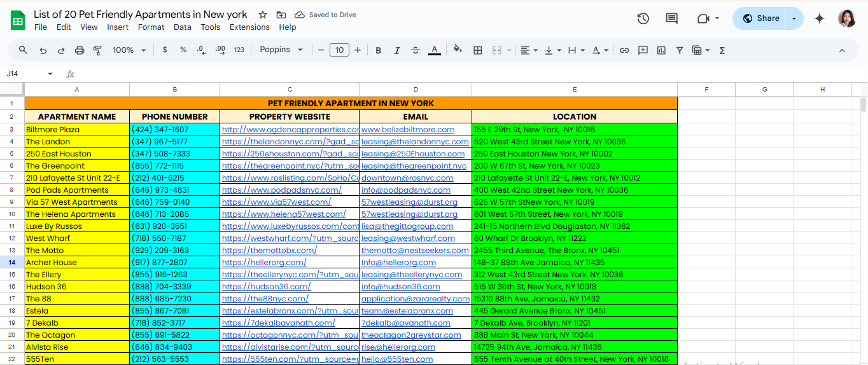
Task: Select the paint format roller
Action: (x=97, y=50)
